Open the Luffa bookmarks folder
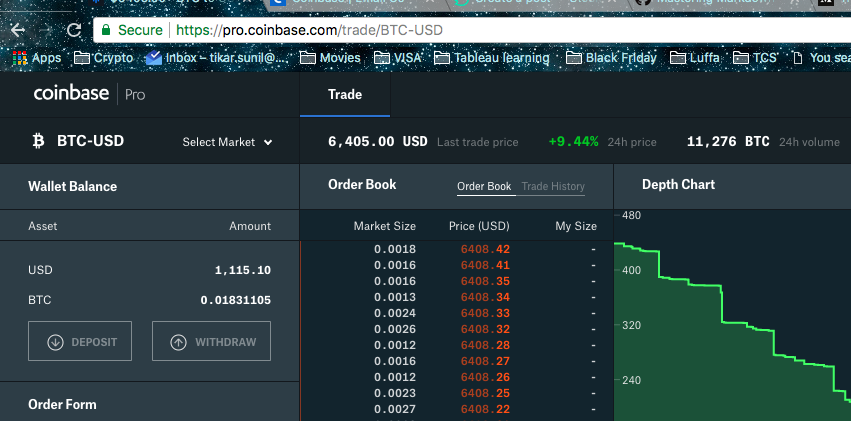The image size is (851, 421). click(x=695, y=58)
